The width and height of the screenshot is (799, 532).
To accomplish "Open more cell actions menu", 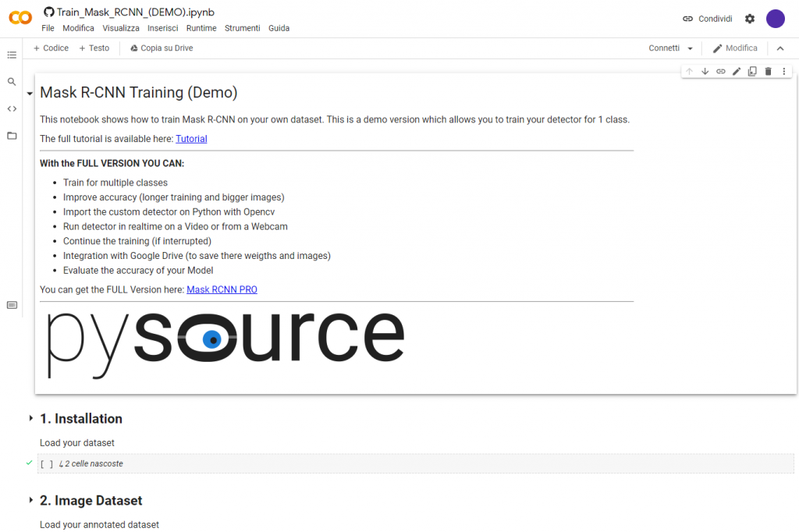I will (x=784, y=71).
